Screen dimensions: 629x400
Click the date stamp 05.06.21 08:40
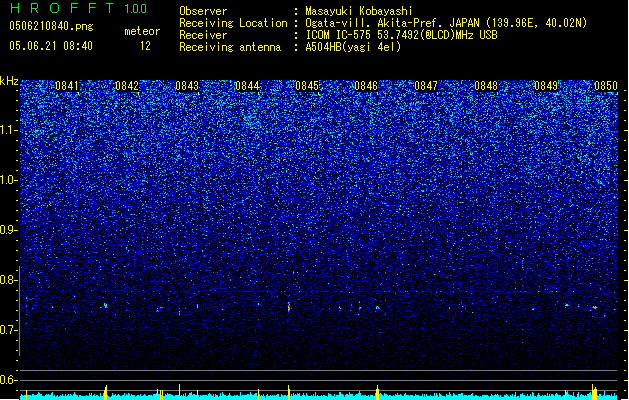[51, 46]
